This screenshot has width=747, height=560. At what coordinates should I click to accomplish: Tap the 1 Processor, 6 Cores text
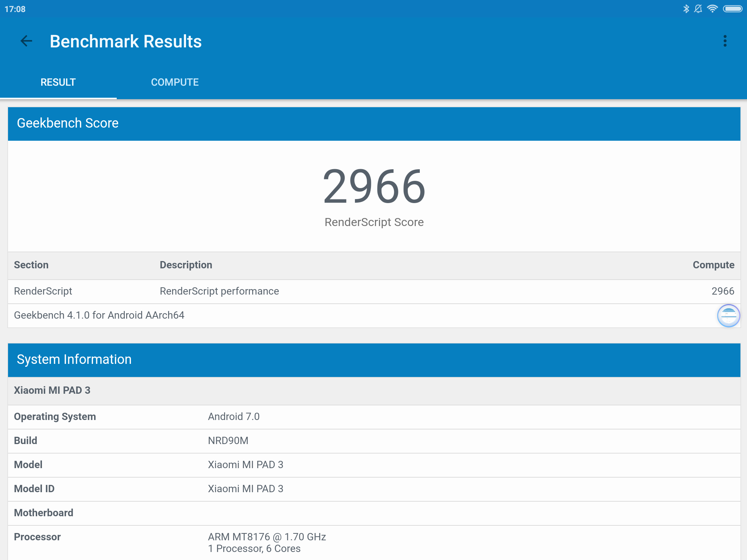point(254,549)
